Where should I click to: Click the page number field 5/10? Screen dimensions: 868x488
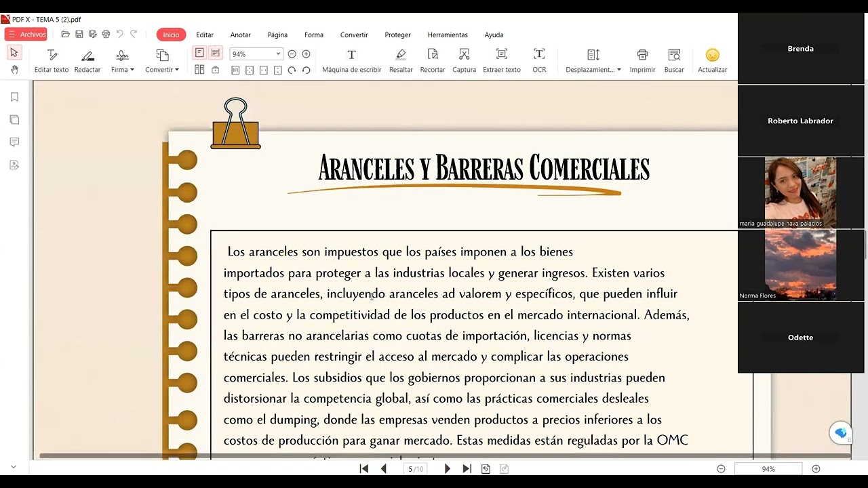[x=415, y=468]
